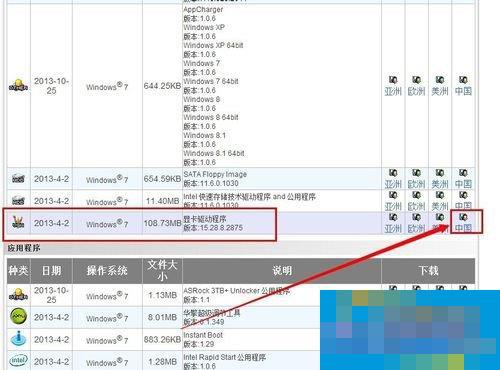Download Intel 快速存储技术驱动程序 from 亚洲
Screen dimensions: 500x370
(x=393, y=201)
